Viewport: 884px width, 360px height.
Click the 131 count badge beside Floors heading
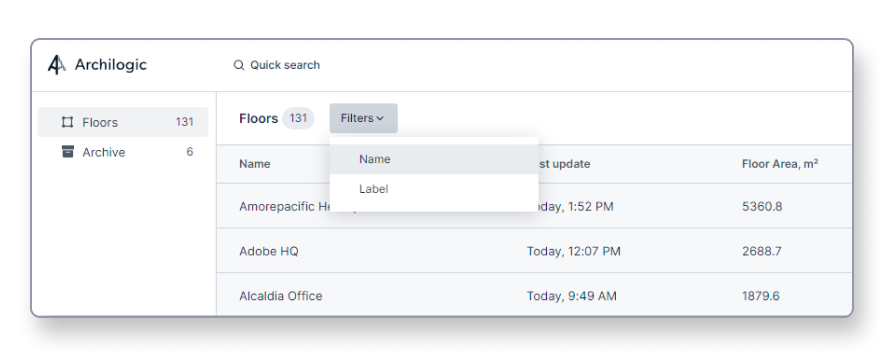click(298, 118)
